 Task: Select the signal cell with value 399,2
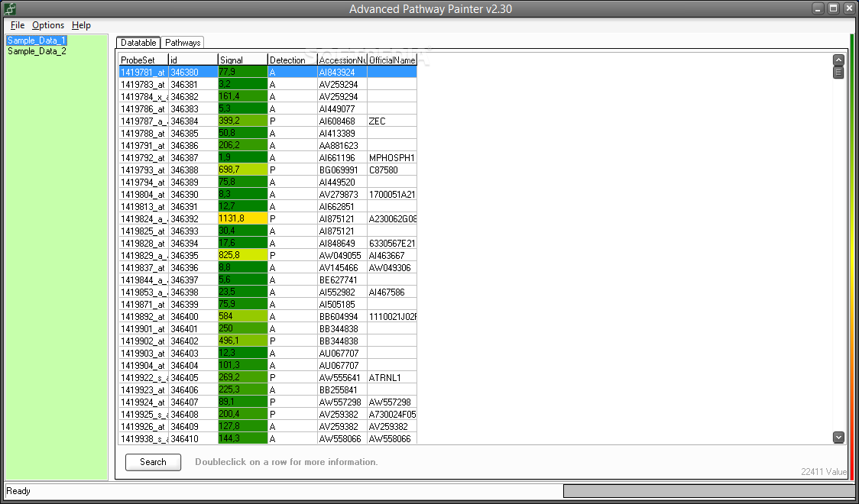(243, 121)
